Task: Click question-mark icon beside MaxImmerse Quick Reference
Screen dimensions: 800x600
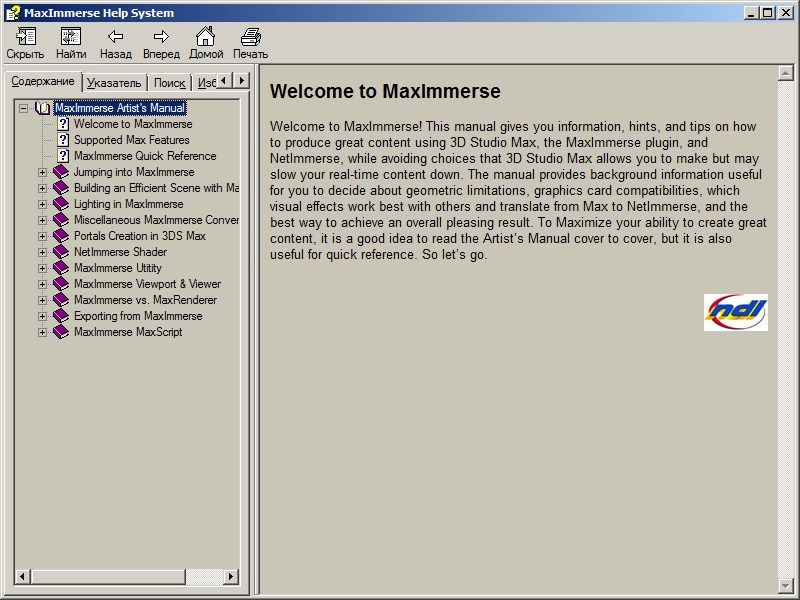Action: pyautogui.click(x=63, y=156)
